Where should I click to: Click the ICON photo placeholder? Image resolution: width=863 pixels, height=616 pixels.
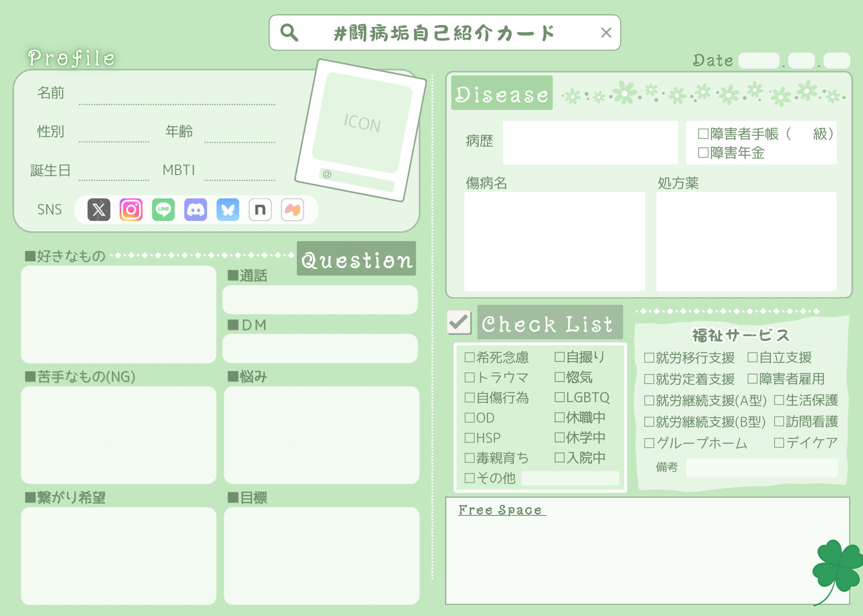tap(362, 123)
